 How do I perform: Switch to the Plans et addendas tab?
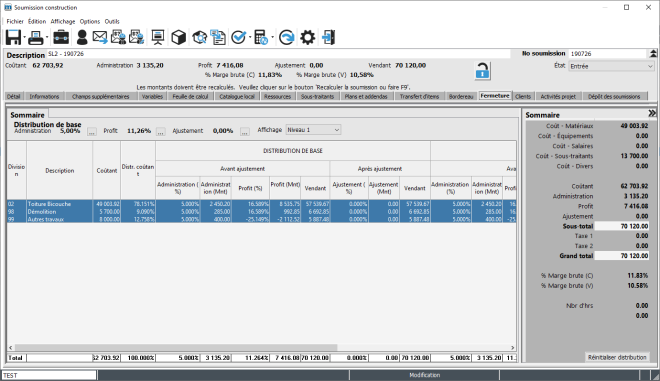(x=366, y=96)
